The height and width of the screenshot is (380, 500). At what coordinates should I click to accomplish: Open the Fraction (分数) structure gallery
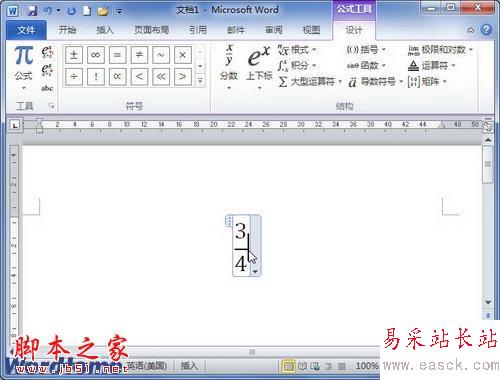229,67
